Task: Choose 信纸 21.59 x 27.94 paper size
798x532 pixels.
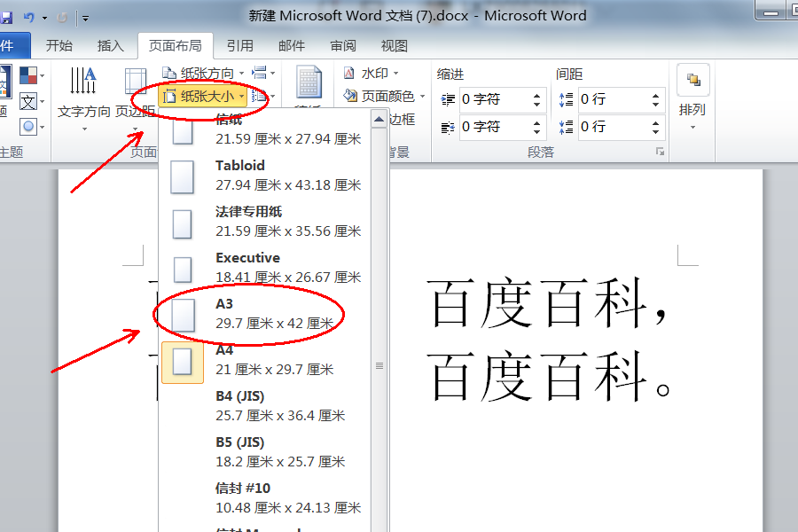Action: click(266, 129)
